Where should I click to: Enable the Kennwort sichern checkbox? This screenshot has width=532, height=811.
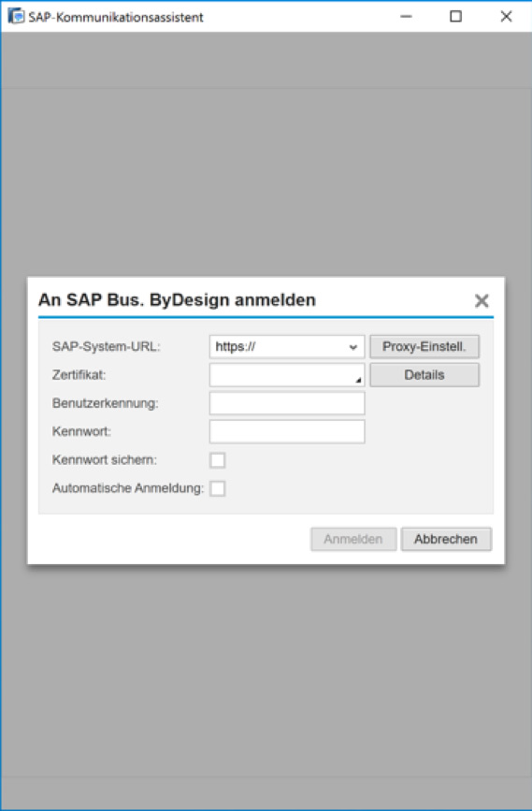pyautogui.click(x=217, y=460)
